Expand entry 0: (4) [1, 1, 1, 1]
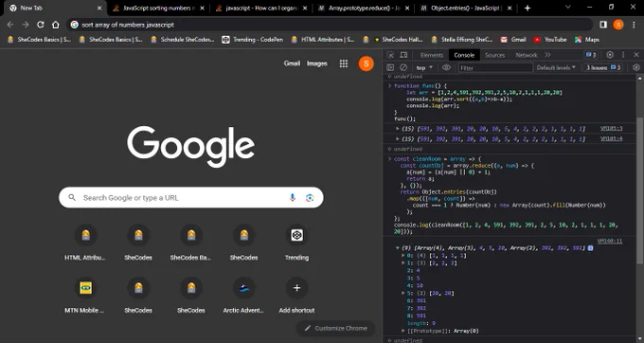The width and height of the screenshot is (644, 343). (x=402, y=256)
